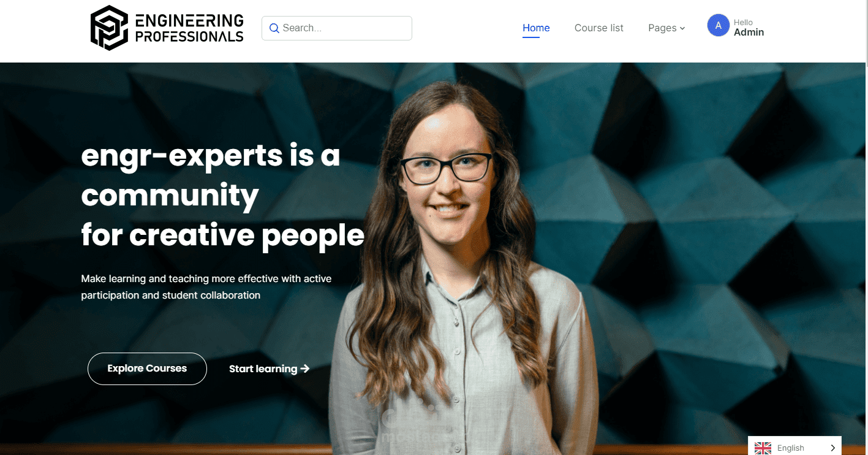Click the magnifying glass search icon
This screenshot has height=455, width=868.
point(274,28)
